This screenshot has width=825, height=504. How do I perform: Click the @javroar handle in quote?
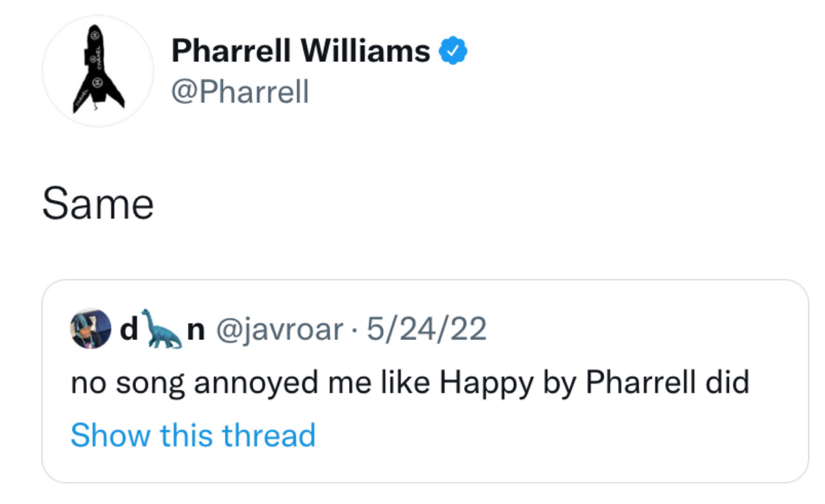(x=279, y=329)
